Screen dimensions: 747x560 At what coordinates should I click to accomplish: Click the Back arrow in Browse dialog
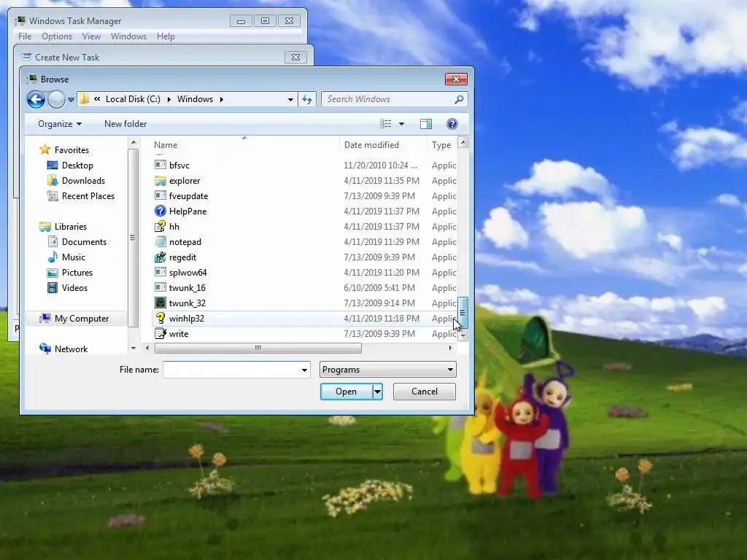coord(36,99)
